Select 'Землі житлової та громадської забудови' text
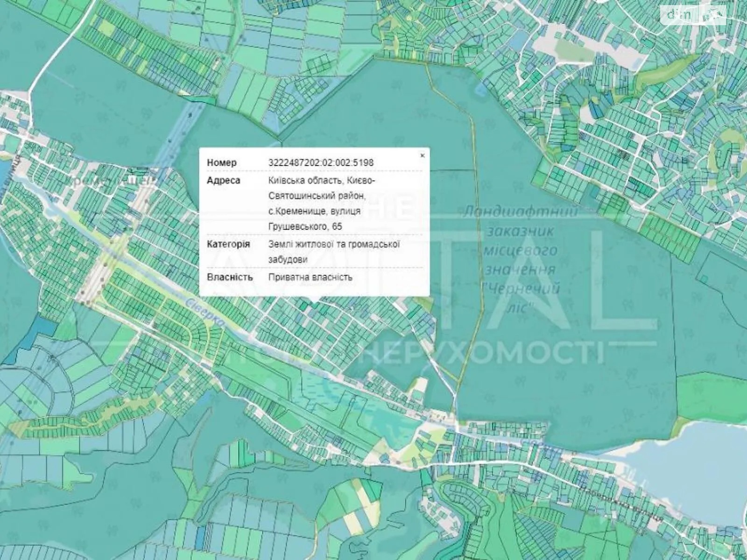747x560 pixels. pos(334,252)
